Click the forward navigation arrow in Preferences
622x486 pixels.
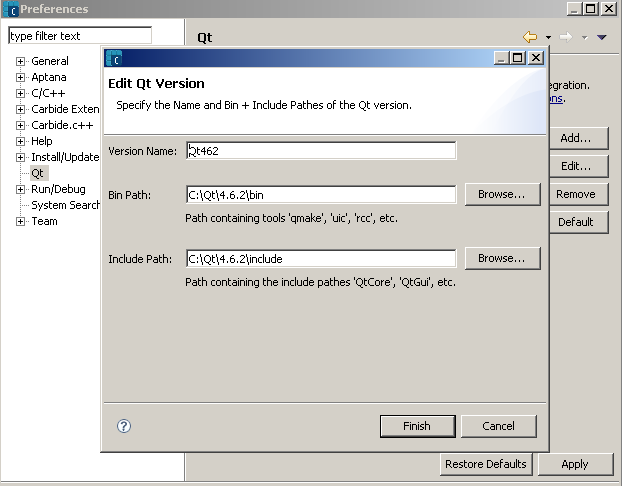pos(566,37)
